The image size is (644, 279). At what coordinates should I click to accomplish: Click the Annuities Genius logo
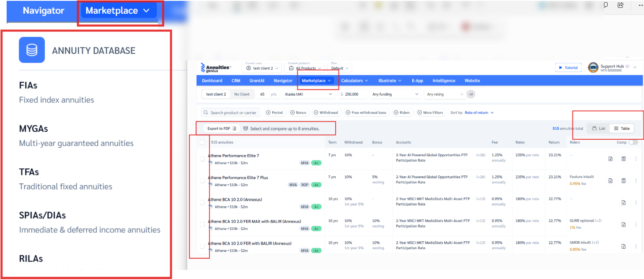tap(216, 68)
